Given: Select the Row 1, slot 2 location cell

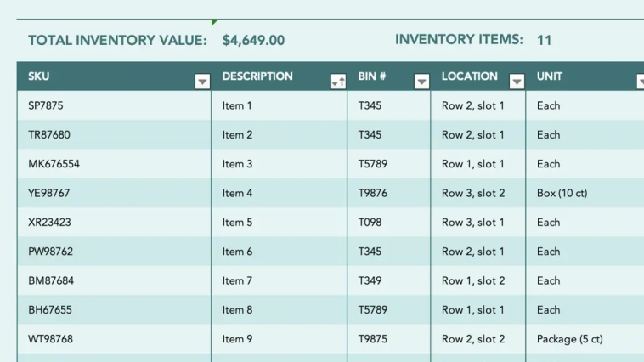Looking at the screenshot, I should (x=478, y=280).
